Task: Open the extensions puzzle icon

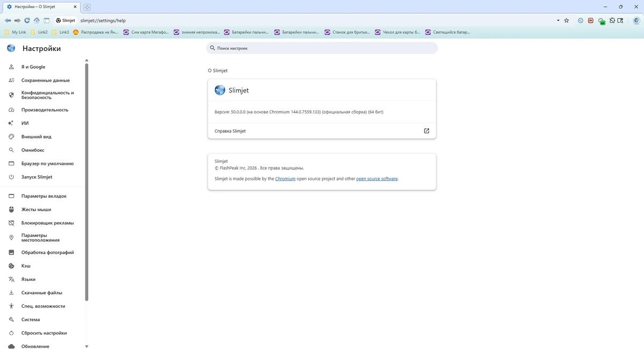Action: (x=612, y=20)
